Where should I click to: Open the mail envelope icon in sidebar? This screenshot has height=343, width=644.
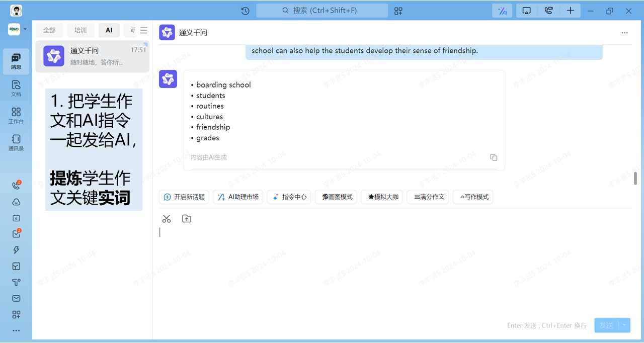coord(16,298)
